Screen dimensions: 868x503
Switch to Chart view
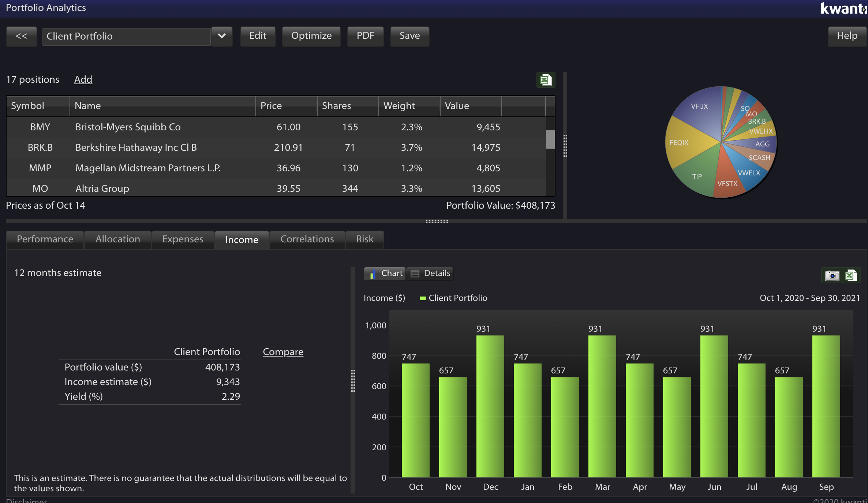[x=385, y=273]
